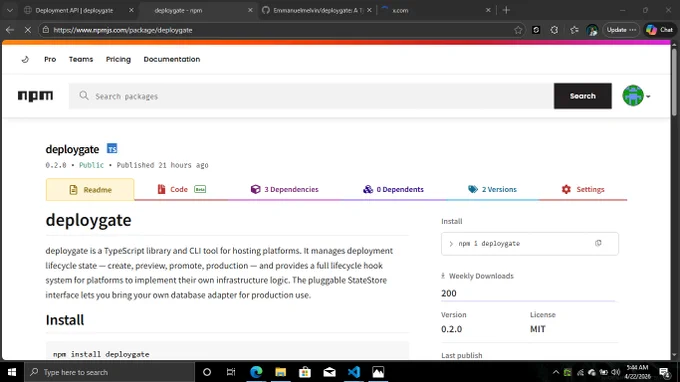Click the npm install deploygate code block
The height and width of the screenshot is (382, 680).
pos(227,351)
